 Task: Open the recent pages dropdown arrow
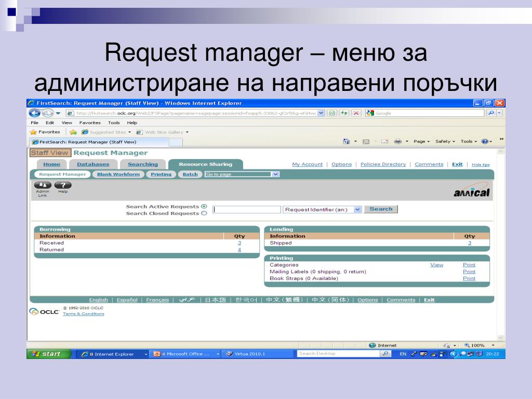click(x=58, y=113)
